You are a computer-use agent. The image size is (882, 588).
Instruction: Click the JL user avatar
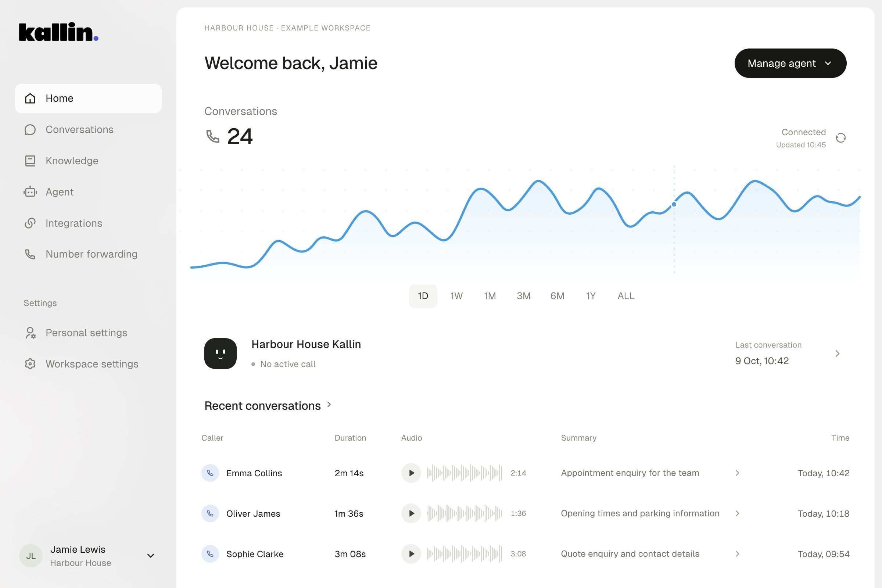tap(31, 556)
